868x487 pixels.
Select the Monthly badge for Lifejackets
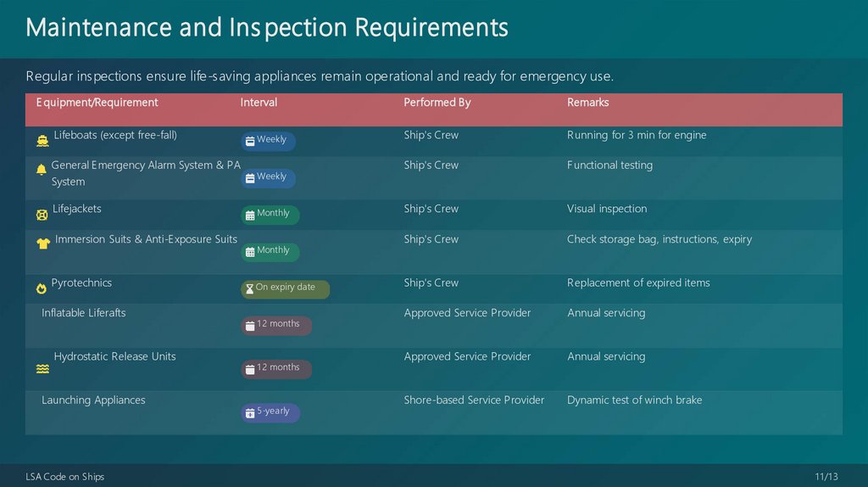270,215
